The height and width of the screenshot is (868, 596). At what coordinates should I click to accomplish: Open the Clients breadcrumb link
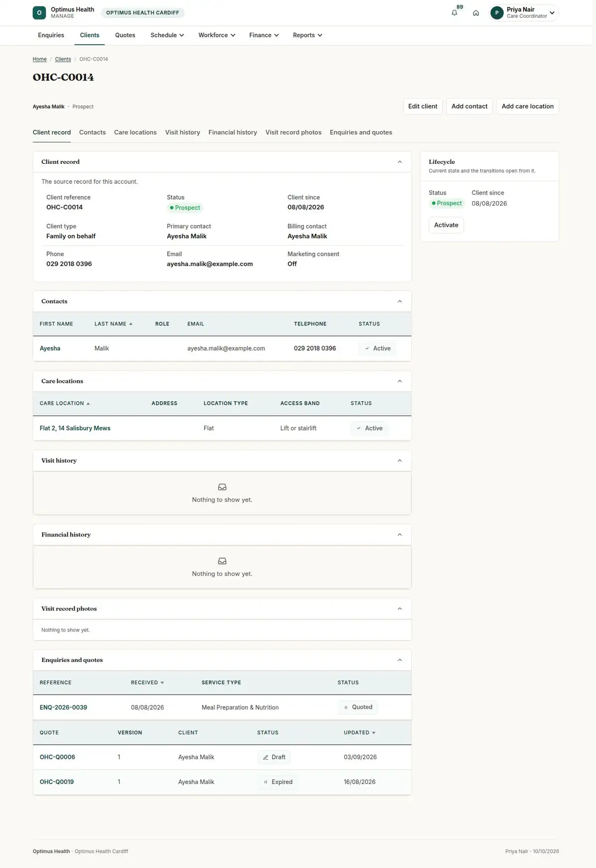point(63,59)
